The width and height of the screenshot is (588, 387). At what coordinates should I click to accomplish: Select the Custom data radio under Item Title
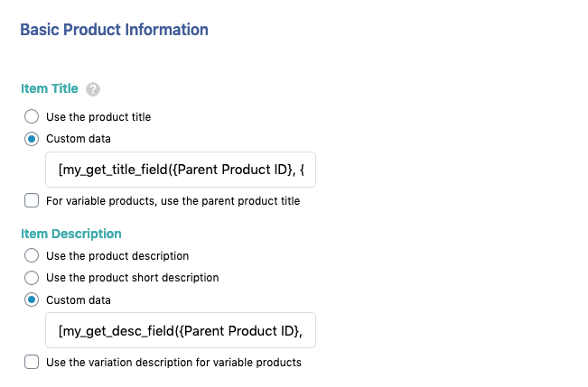pos(32,139)
